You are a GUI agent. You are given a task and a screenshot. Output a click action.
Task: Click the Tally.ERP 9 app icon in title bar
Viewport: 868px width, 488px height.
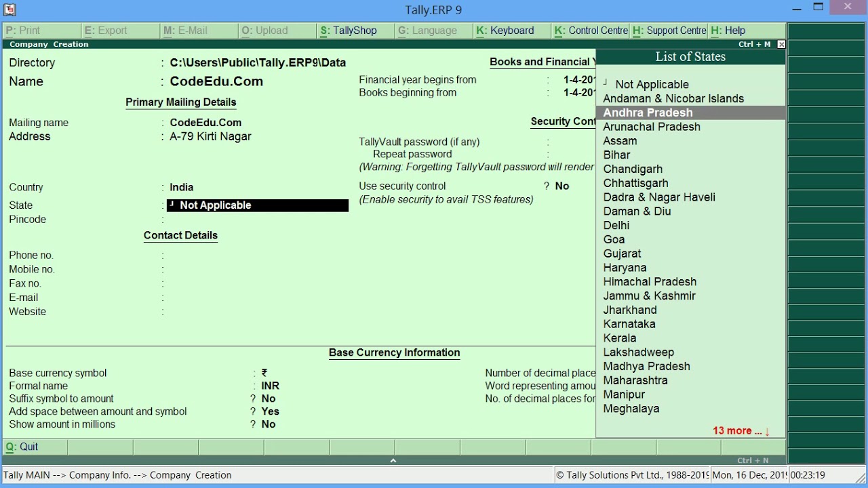coord(9,9)
